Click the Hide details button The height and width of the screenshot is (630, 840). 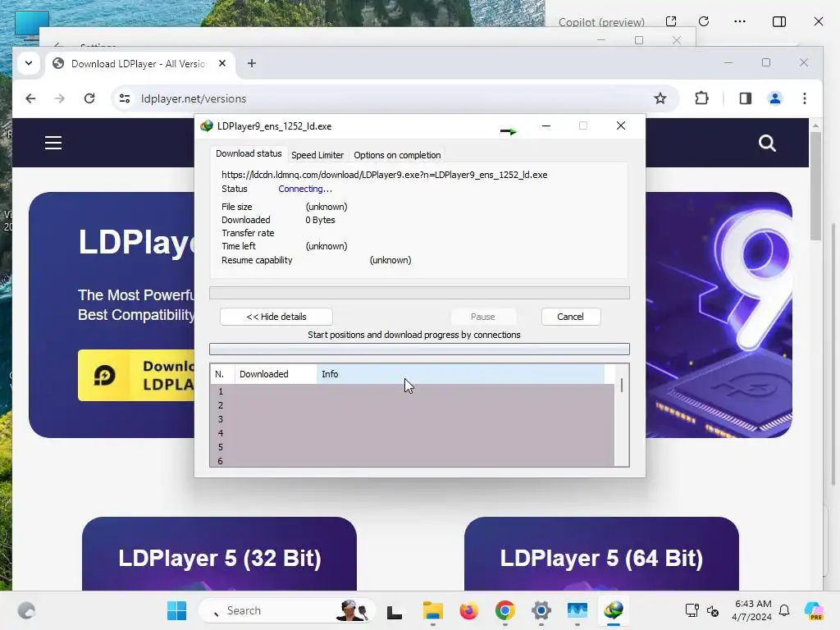pos(276,317)
